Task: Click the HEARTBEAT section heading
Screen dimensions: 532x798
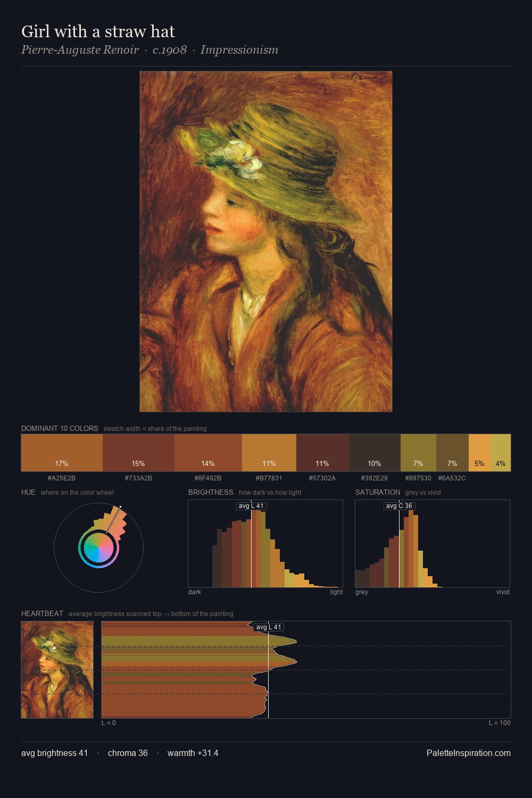Action: tap(42, 613)
